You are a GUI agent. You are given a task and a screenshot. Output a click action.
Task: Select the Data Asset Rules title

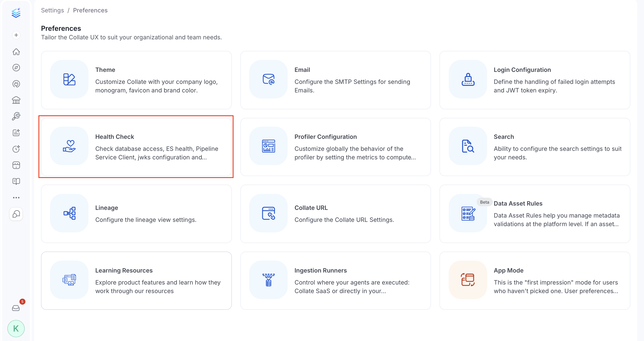[x=518, y=203]
